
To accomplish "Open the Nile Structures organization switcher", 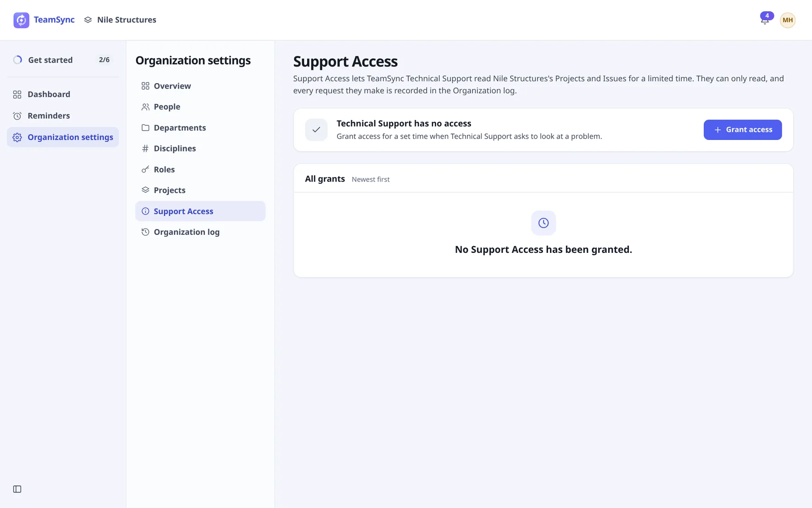I will point(120,20).
